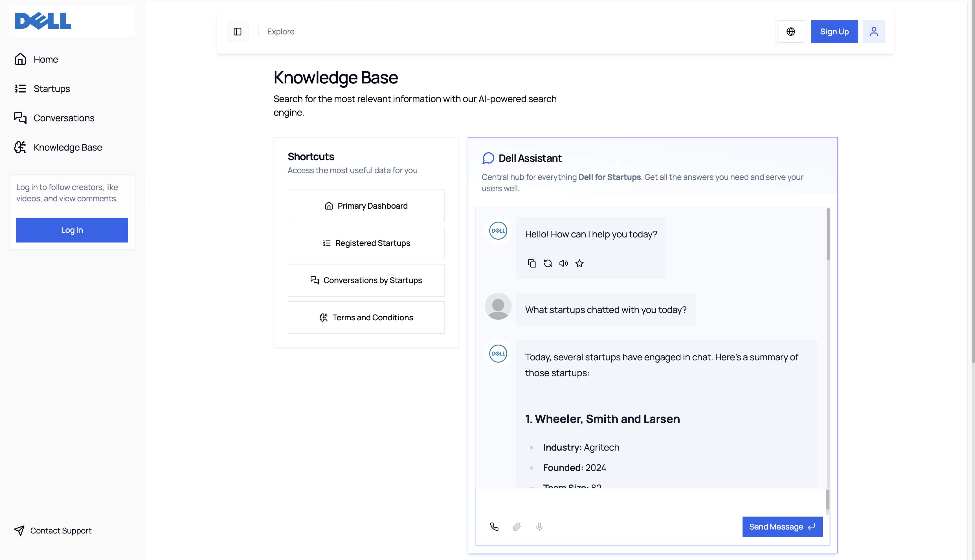The height and width of the screenshot is (560, 975).
Task: Open Primary Dashboard shortcut
Action: (366, 206)
